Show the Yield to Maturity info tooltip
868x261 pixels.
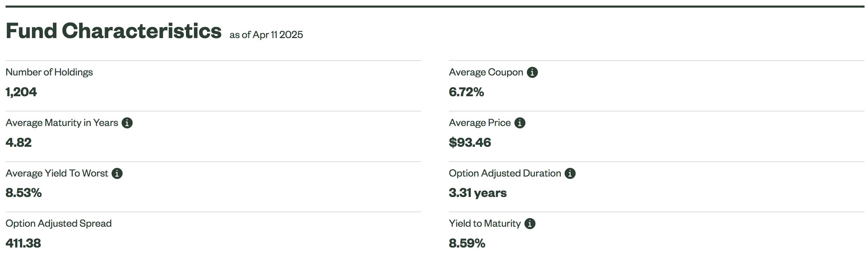coord(530,224)
